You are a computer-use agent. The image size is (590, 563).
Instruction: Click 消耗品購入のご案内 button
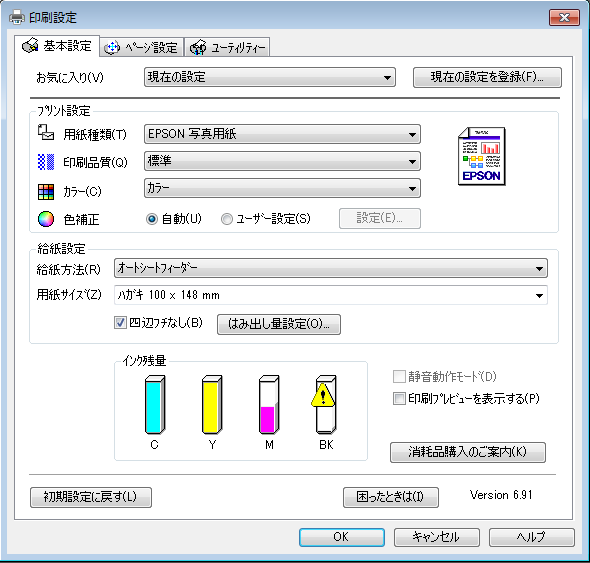pos(468,452)
